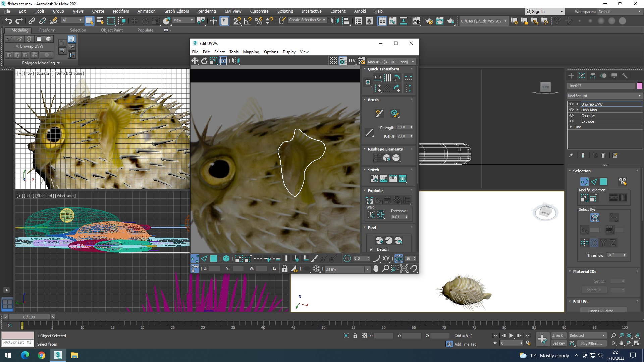The height and width of the screenshot is (362, 644).
Task: Switch to the Freeform ribbon tab
Action: pyautogui.click(x=47, y=30)
